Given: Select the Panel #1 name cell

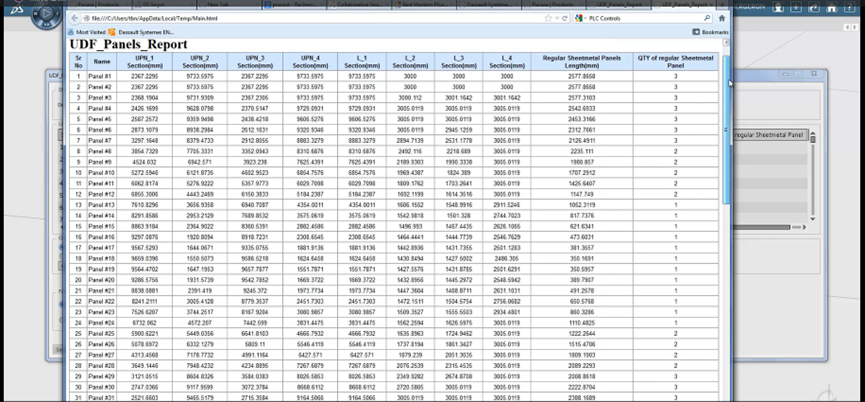Looking at the screenshot, I should (x=100, y=76).
